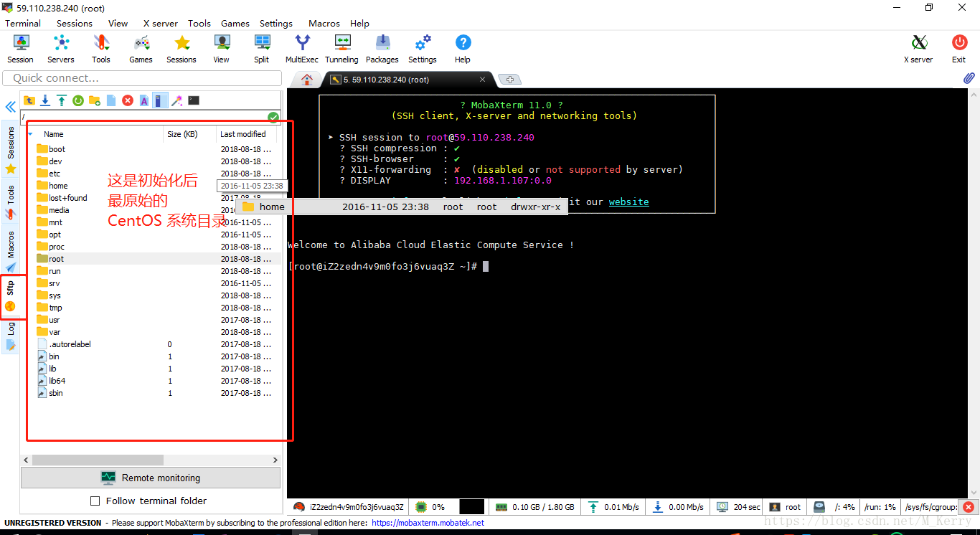This screenshot has height=535, width=980.
Task: Click the paperclip attach icon
Action: (x=969, y=78)
